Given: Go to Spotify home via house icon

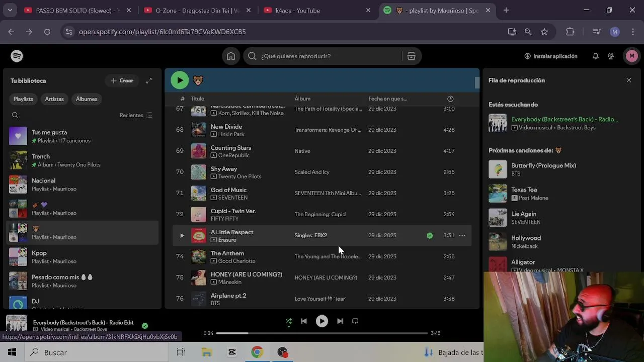Looking at the screenshot, I should tap(231, 56).
